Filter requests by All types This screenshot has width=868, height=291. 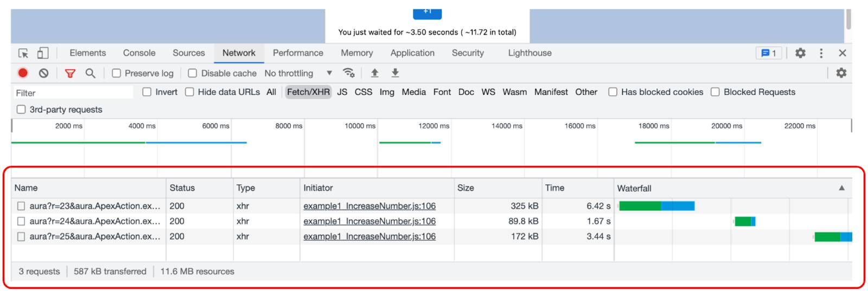coord(271,92)
